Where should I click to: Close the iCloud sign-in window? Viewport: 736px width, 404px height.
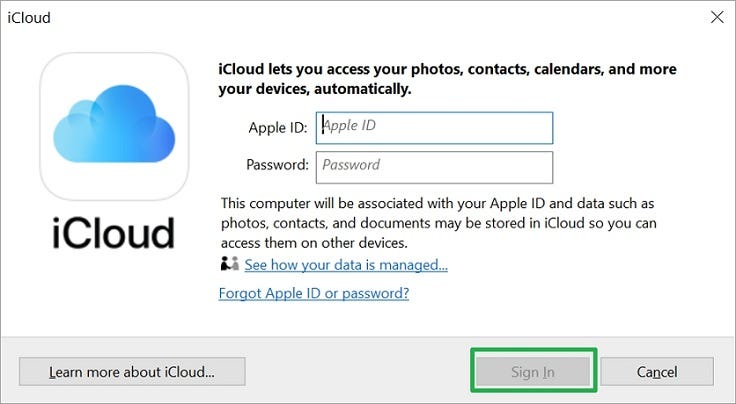tap(716, 18)
